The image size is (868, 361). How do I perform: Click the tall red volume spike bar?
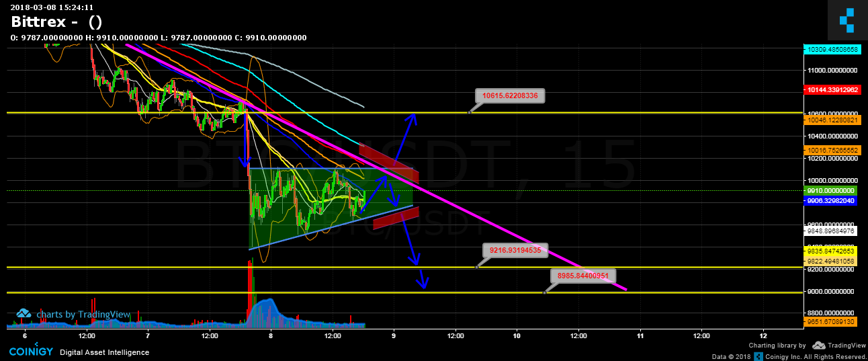(251, 294)
